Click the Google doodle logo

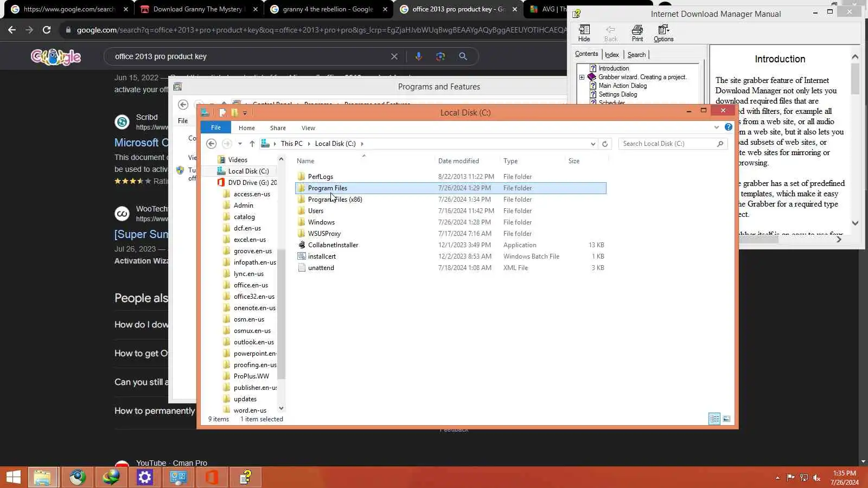click(x=56, y=56)
